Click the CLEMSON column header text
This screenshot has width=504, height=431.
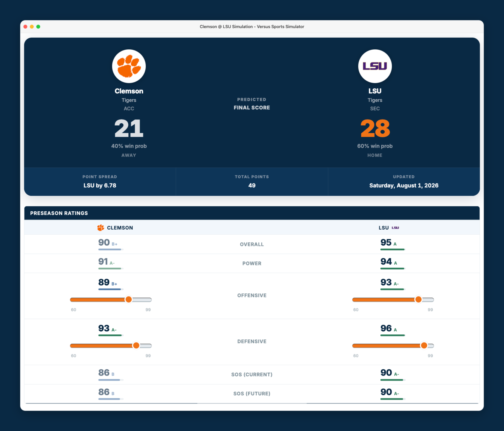click(x=120, y=228)
